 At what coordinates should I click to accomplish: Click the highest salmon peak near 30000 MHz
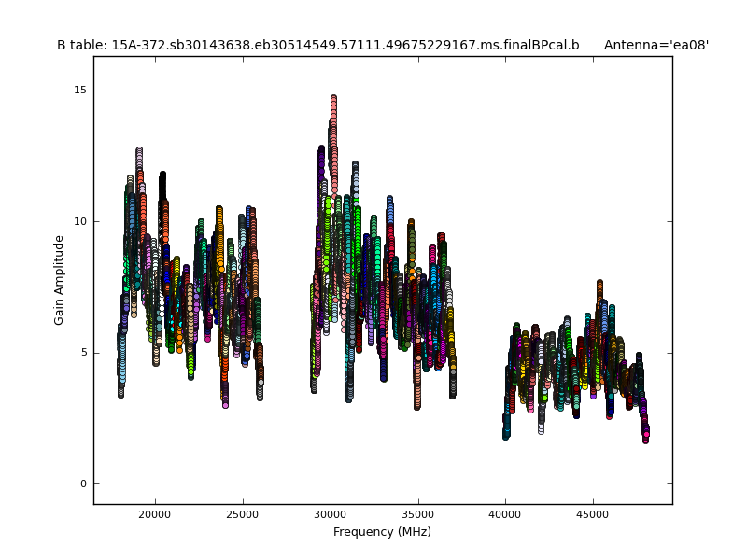click(333, 99)
